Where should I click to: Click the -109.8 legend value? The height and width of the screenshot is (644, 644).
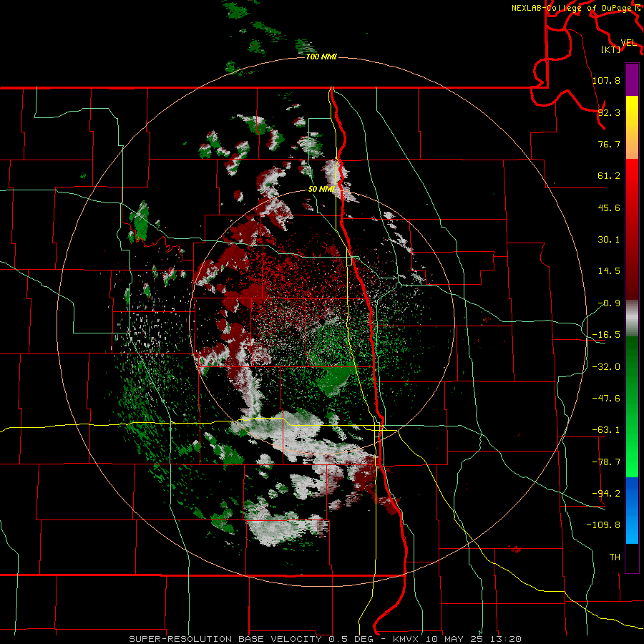pyautogui.click(x=603, y=525)
